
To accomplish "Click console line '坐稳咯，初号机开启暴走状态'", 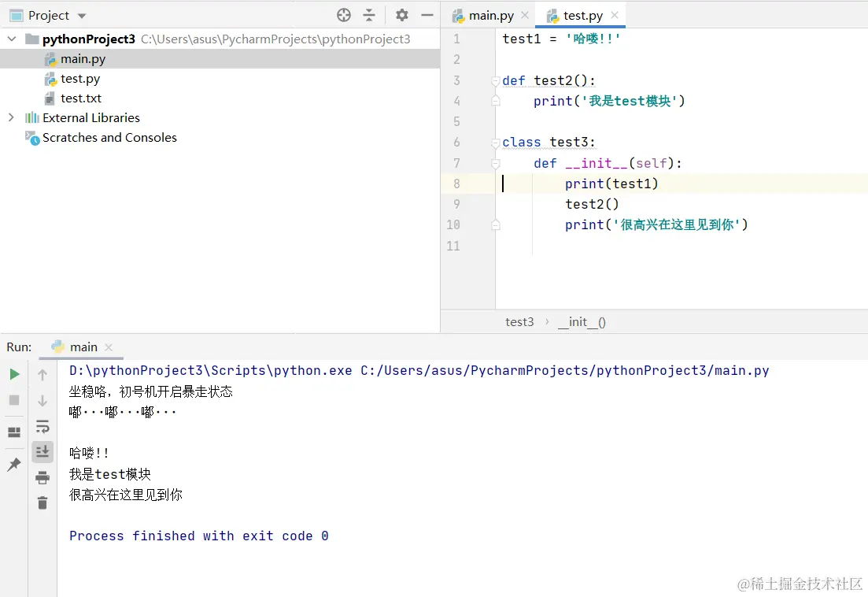I will pyautogui.click(x=150, y=391).
